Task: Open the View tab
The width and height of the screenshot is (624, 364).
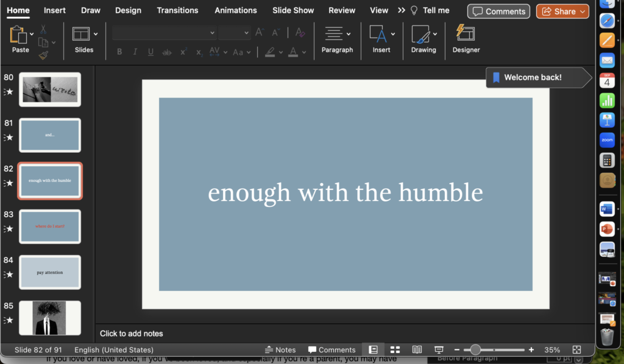Action: coord(379,10)
